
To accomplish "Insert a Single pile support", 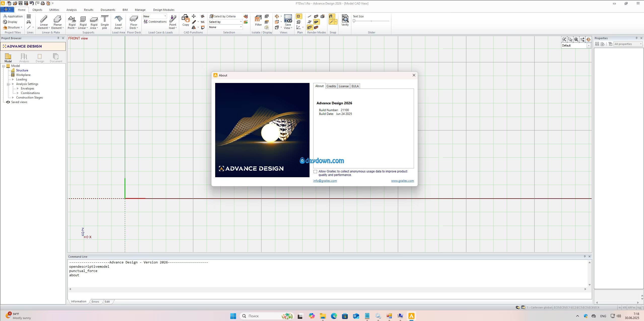I will (x=105, y=22).
